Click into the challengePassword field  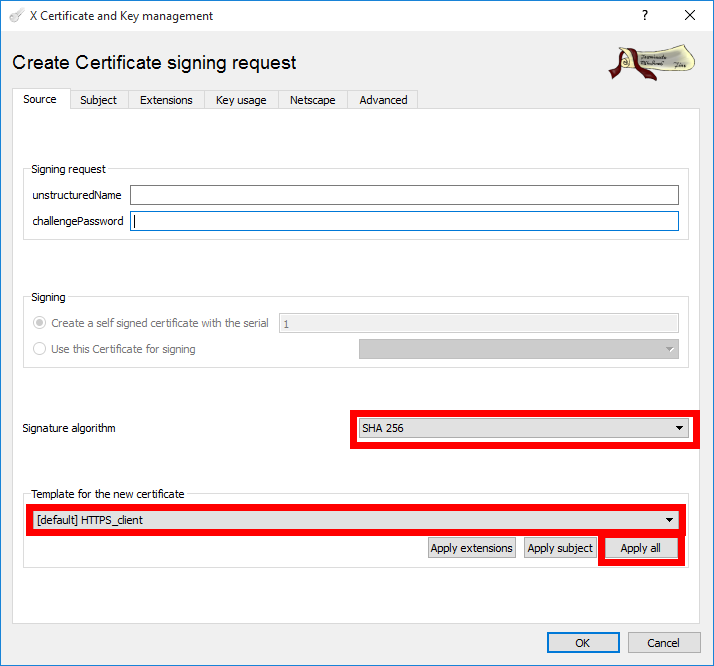[x=404, y=221]
